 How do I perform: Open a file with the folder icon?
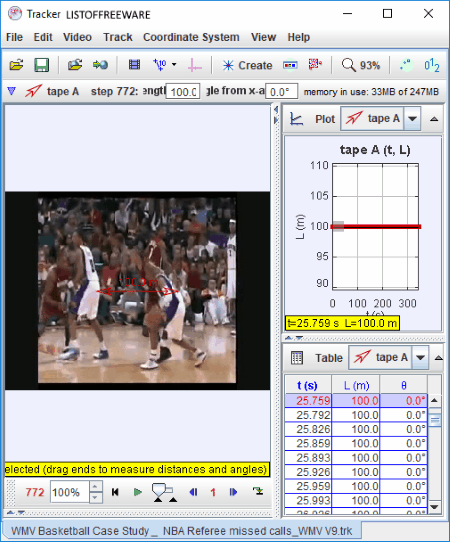click(16, 65)
